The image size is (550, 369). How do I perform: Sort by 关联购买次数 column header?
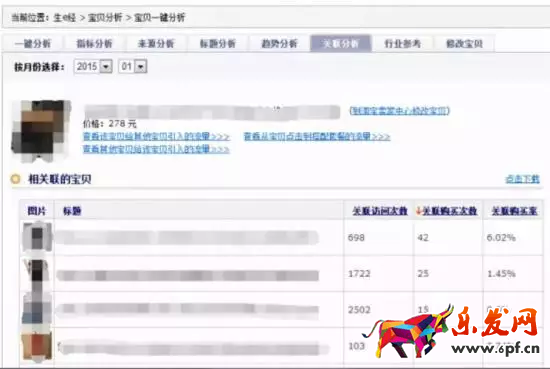pos(449,211)
